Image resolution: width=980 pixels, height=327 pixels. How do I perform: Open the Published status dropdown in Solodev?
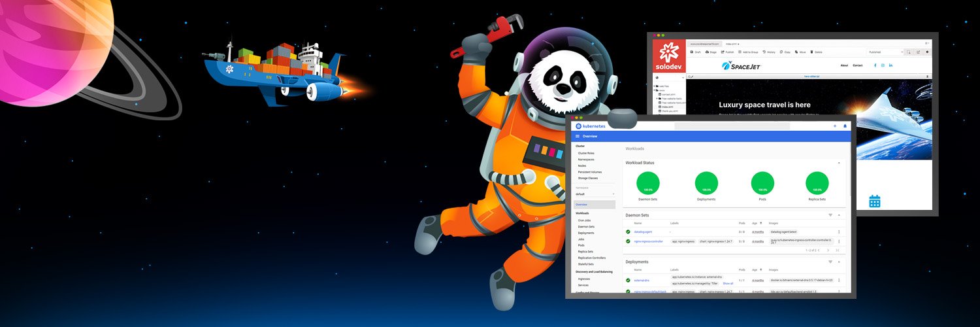click(x=885, y=52)
